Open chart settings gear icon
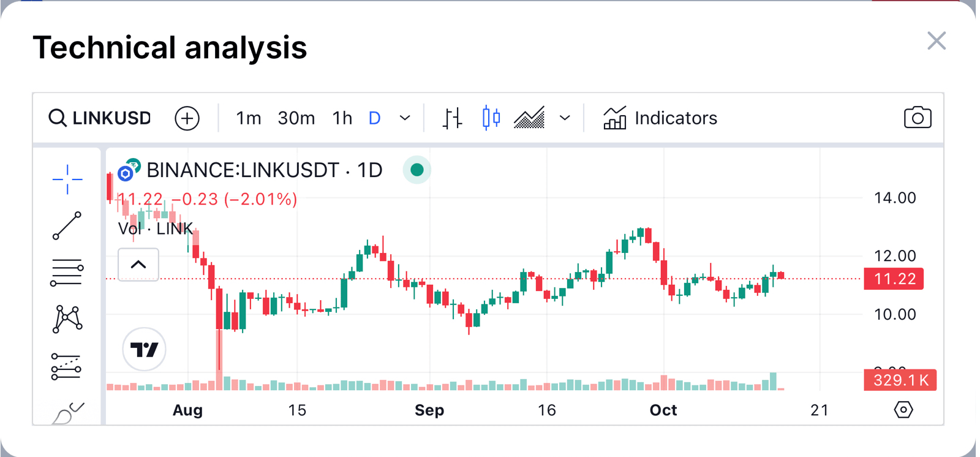 point(903,409)
